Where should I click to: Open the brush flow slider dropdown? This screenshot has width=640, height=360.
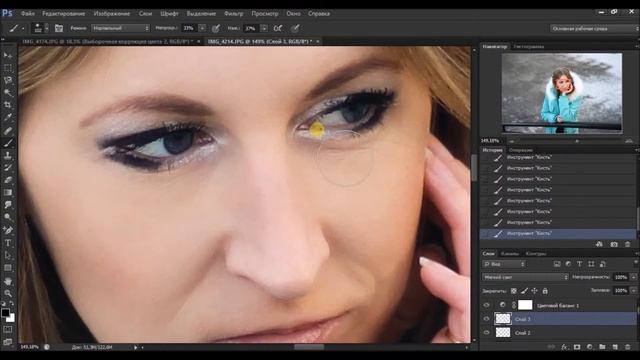pos(264,28)
